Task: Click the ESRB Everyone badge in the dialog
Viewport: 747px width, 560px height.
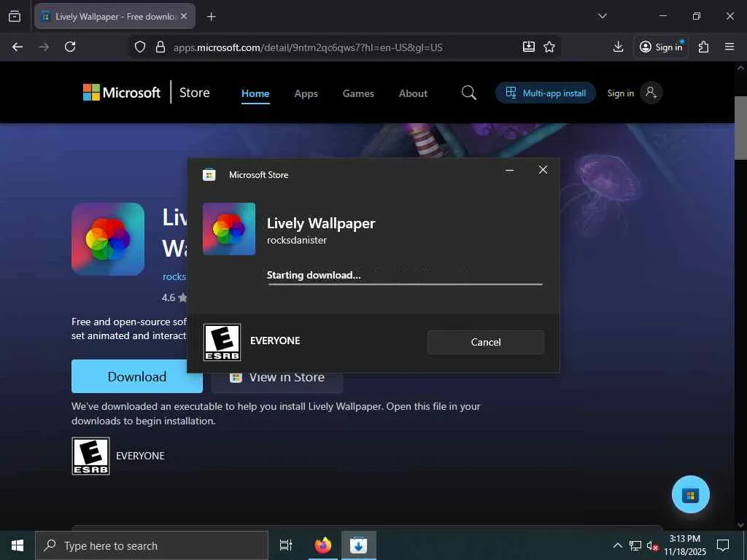Action: 222,342
